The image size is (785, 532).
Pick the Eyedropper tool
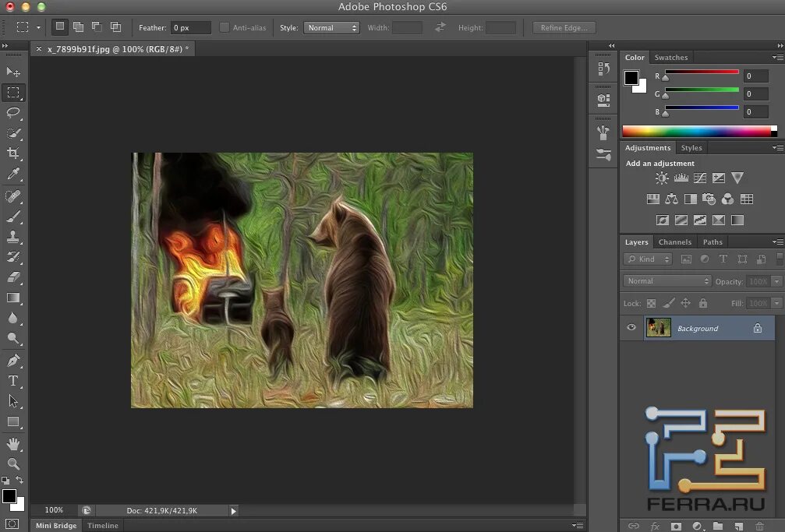click(13, 174)
